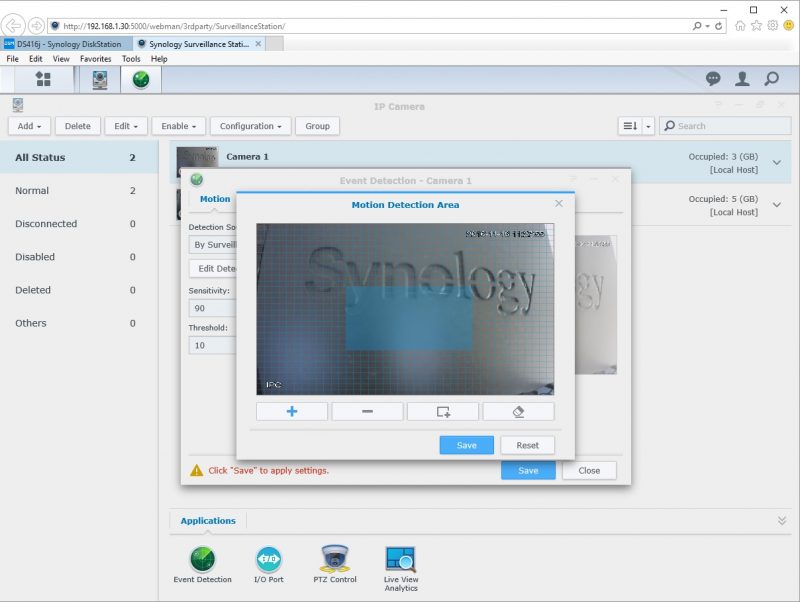Screen dimensions: 800x602
Task: Click the select-all area rectangle icon
Action: 443,411
